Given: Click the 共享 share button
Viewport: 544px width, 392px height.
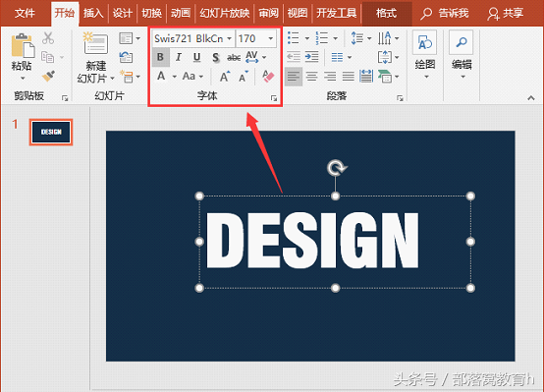Looking at the screenshot, I should (x=505, y=14).
